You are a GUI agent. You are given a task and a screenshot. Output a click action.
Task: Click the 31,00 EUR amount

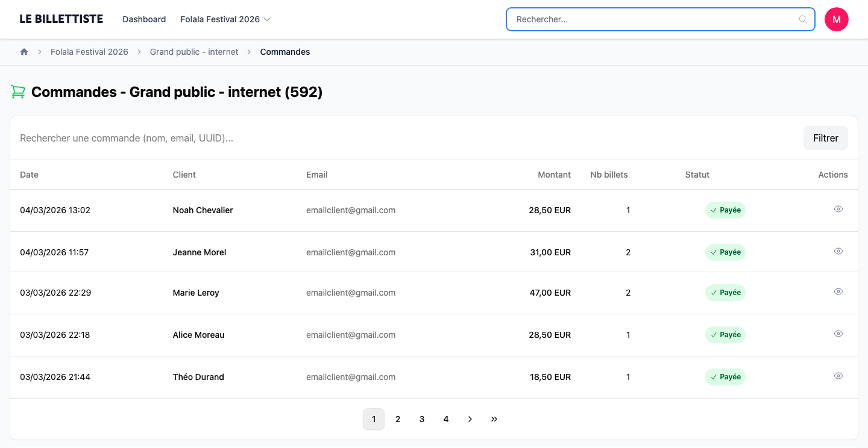[550, 252]
